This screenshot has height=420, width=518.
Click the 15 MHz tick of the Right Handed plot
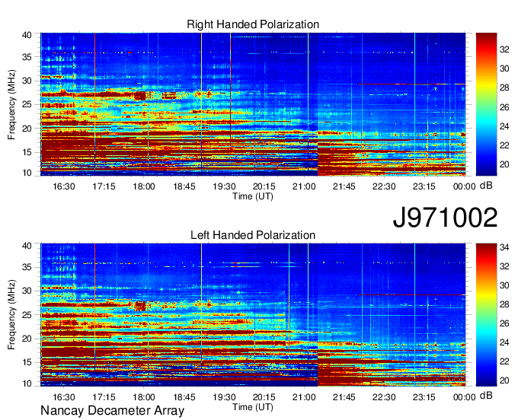pos(27,152)
